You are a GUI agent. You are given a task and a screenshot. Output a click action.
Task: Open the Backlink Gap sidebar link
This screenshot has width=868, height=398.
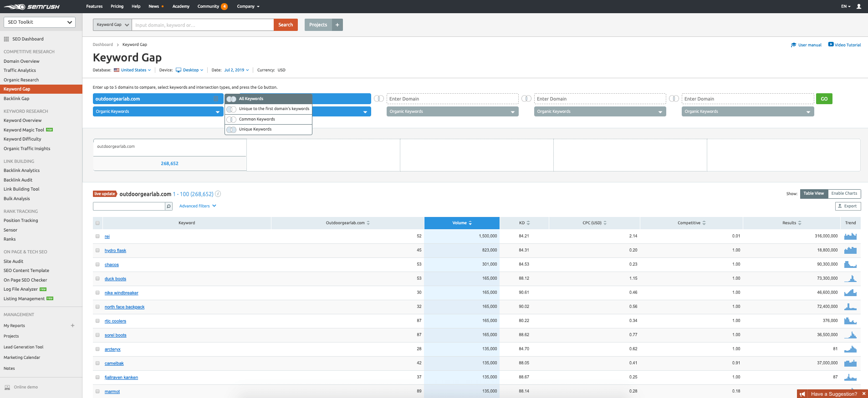16,99
